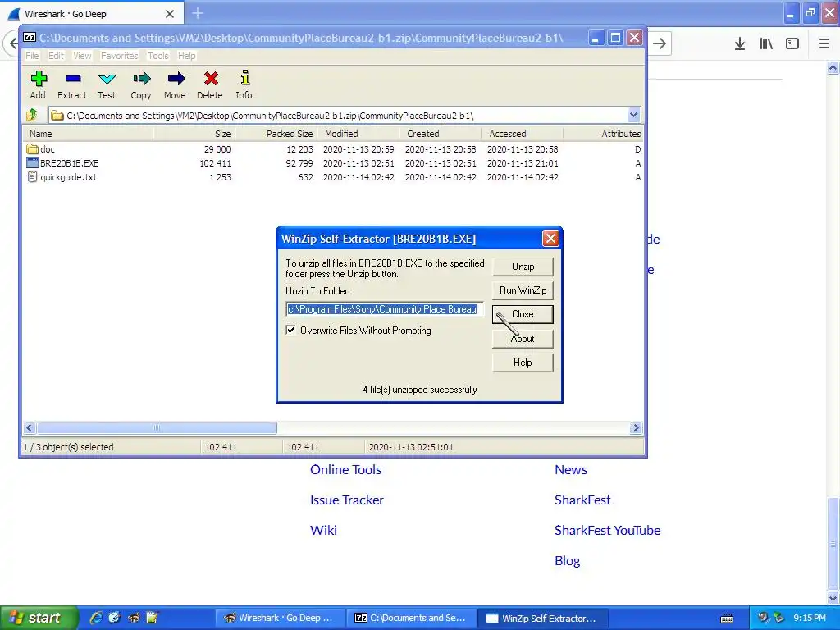Click the horizontal scrollbar right arrow
840x630 pixels.
pos(636,427)
